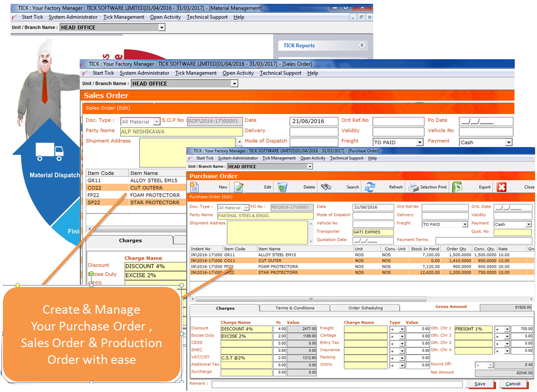537x392 pixels.
Task: Click Party Name field showing PAKSHAL STEEL& ENGG.
Action: tap(265, 216)
